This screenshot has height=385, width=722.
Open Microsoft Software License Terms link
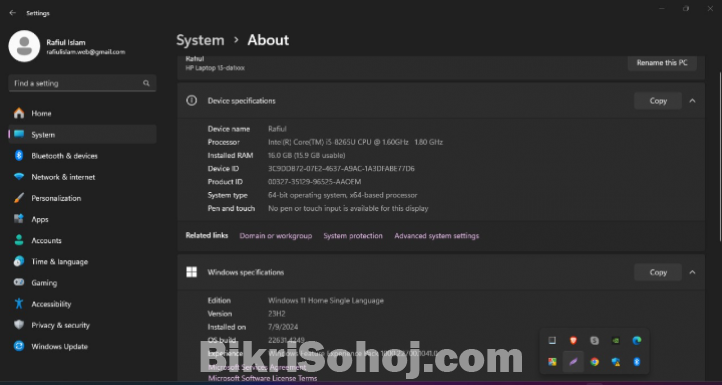click(x=262, y=378)
